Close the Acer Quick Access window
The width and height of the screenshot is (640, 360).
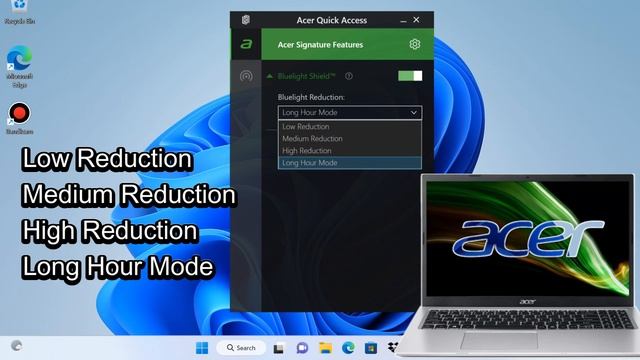(x=416, y=20)
